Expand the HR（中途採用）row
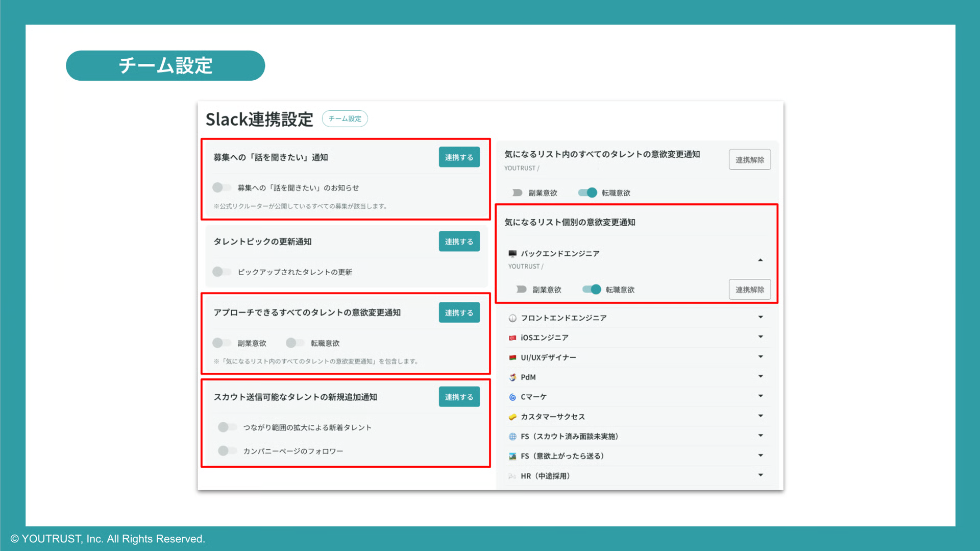The width and height of the screenshot is (980, 551). (x=761, y=475)
